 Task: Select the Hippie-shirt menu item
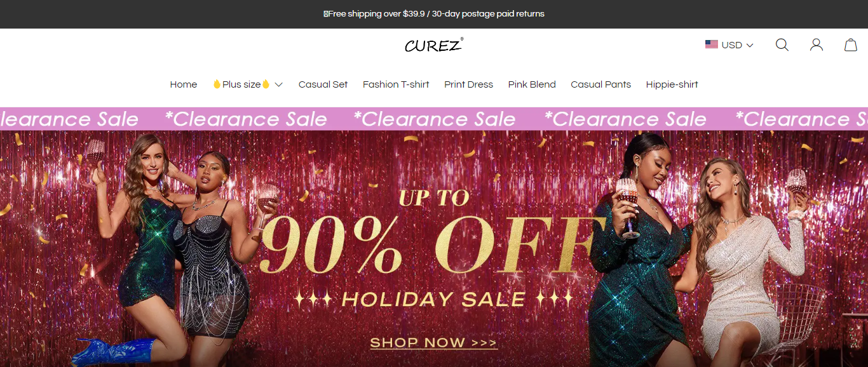[672, 84]
